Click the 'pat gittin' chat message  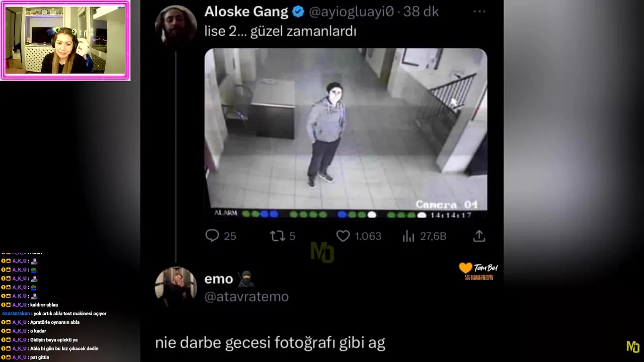point(40,357)
